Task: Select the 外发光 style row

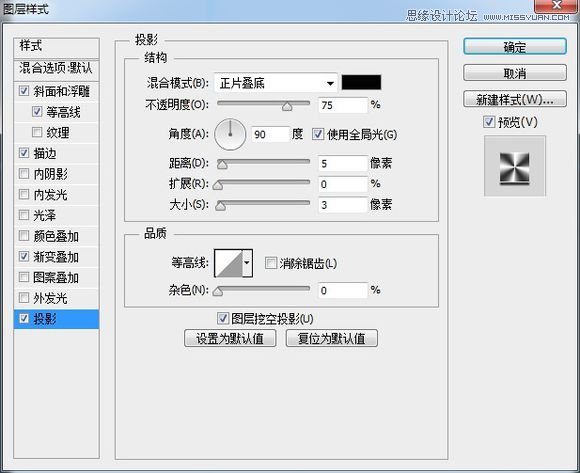Action: pyautogui.click(x=57, y=298)
